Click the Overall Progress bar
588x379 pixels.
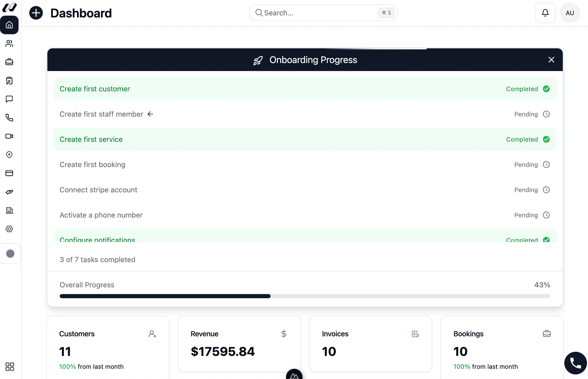pyautogui.click(x=305, y=296)
